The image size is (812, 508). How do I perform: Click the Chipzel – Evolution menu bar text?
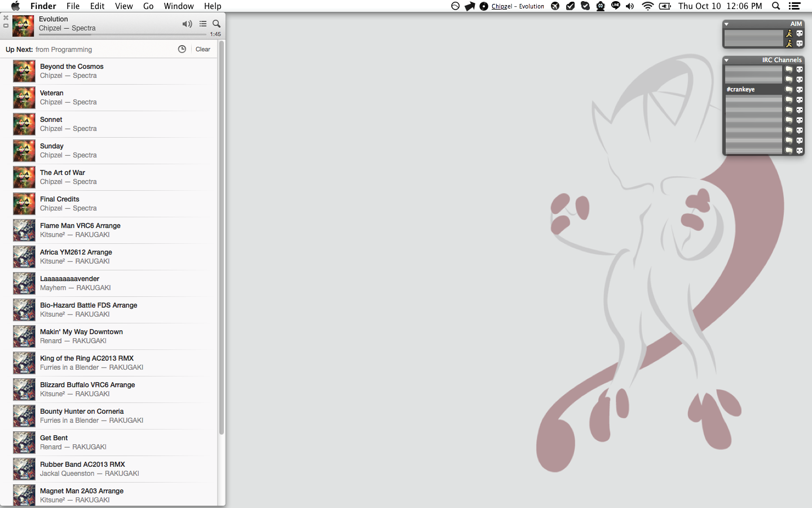518,6
